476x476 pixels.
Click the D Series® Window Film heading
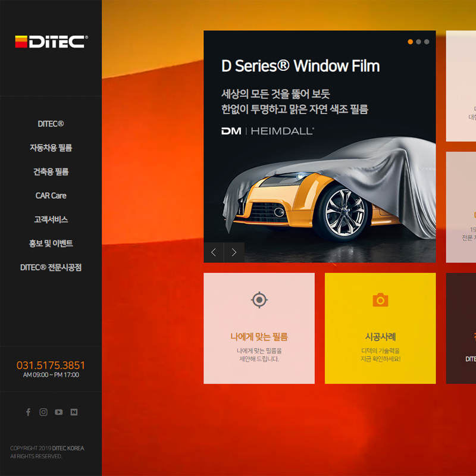pyautogui.click(x=300, y=66)
